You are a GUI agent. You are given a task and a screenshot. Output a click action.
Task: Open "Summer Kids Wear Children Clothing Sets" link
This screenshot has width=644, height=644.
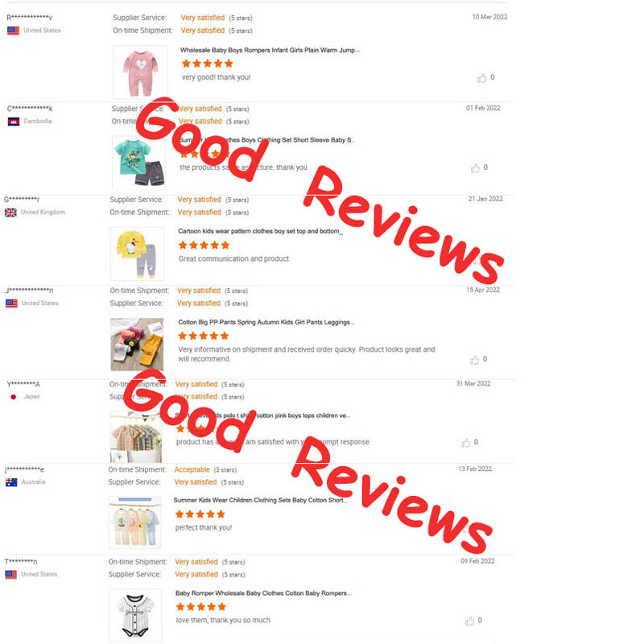pyautogui.click(x=260, y=500)
